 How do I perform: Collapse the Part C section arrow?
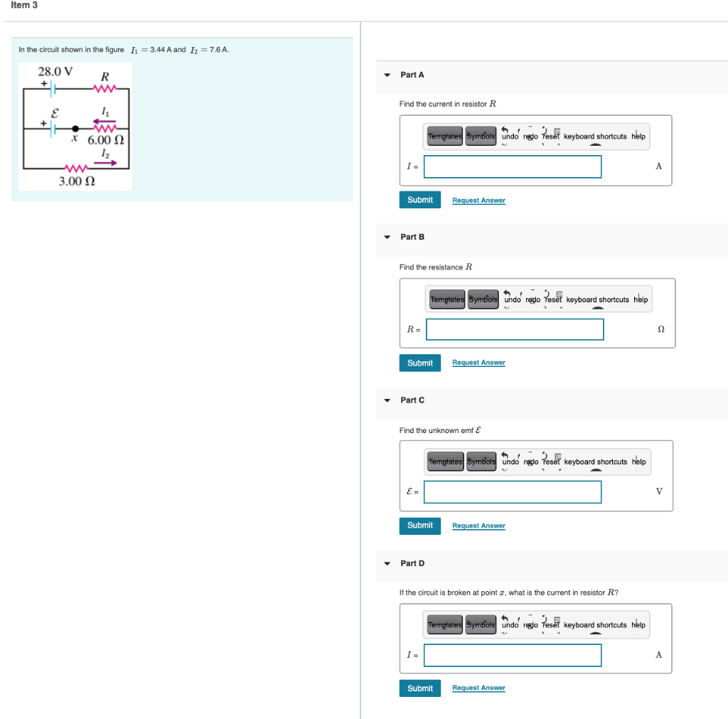click(387, 400)
